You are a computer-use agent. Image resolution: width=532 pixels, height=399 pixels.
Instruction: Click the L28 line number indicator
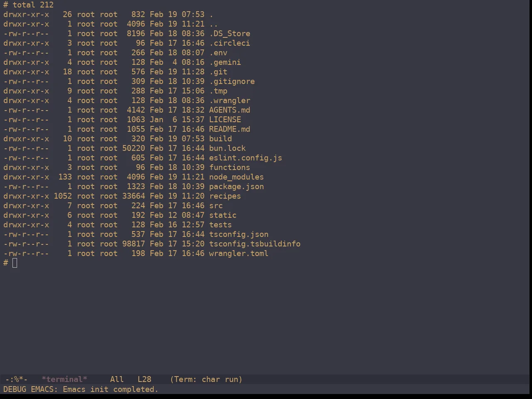144,379
